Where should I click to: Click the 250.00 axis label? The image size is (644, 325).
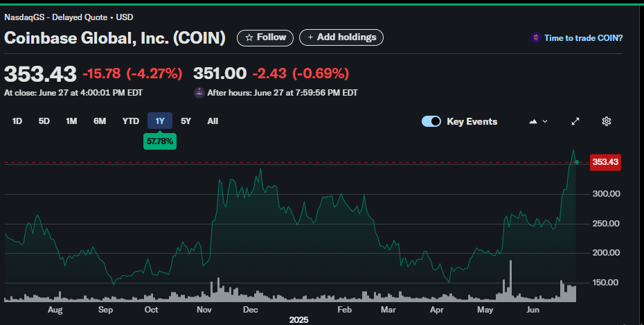pyautogui.click(x=606, y=224)
